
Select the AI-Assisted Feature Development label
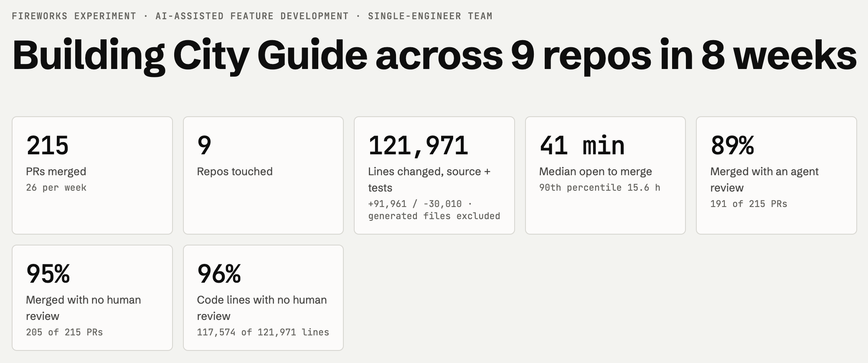(x=252, y=16)
